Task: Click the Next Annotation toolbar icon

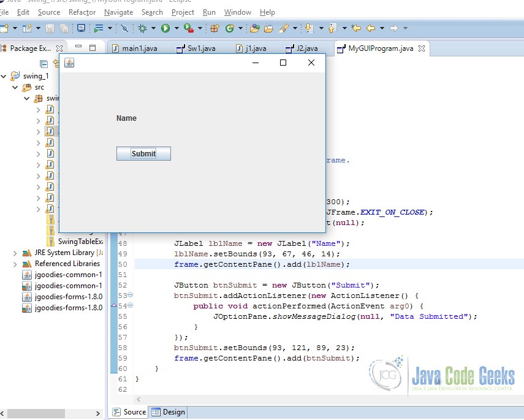Action: pos(308,28)
